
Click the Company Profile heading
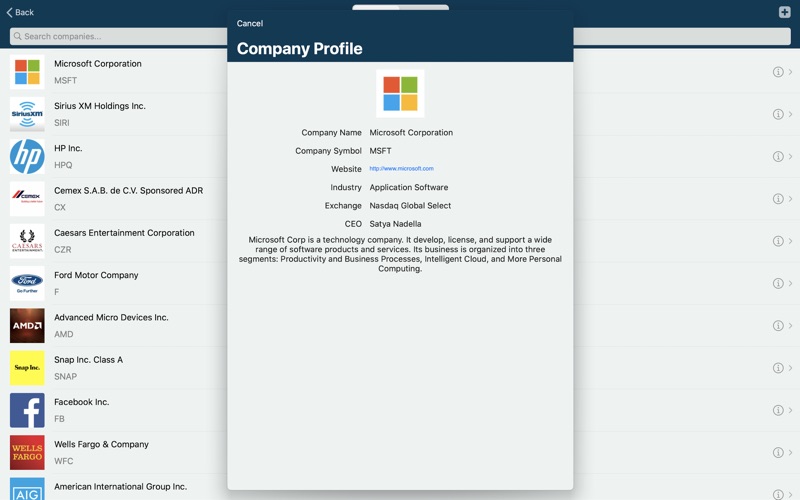pyautogui.click(x=299, y=48)
